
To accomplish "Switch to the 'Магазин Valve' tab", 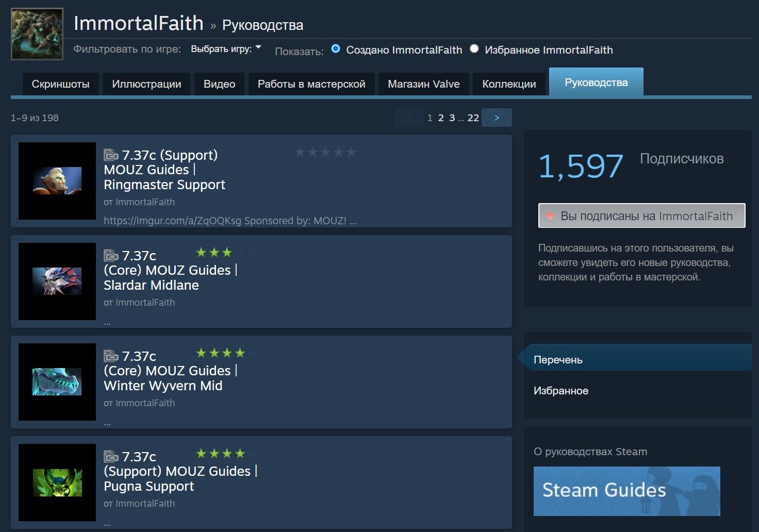I will pyautogui.click(x=424, y=84).
